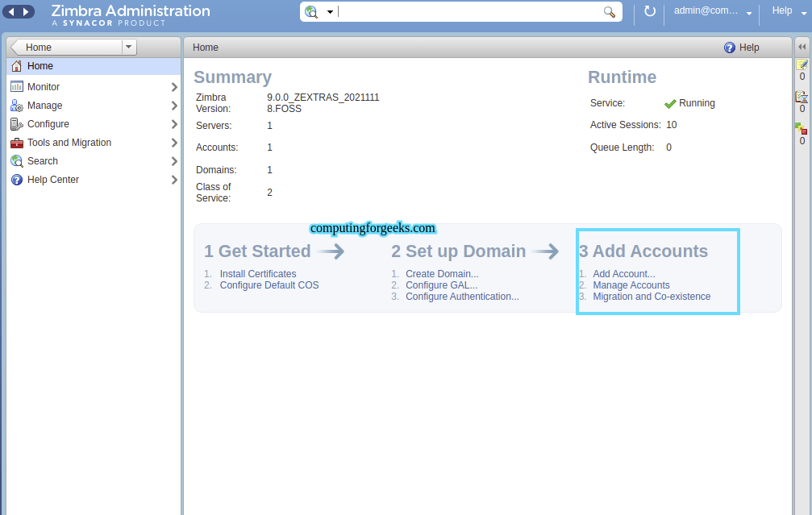Open Tools and Migration section
Viewport: 812px width, 515px height.
(x=69, y=143)
